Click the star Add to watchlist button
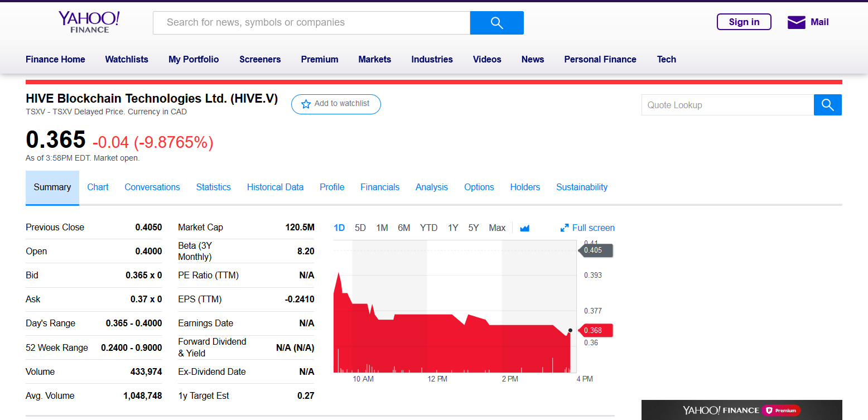This screenshot has width=868, height=420. [336, 104]
